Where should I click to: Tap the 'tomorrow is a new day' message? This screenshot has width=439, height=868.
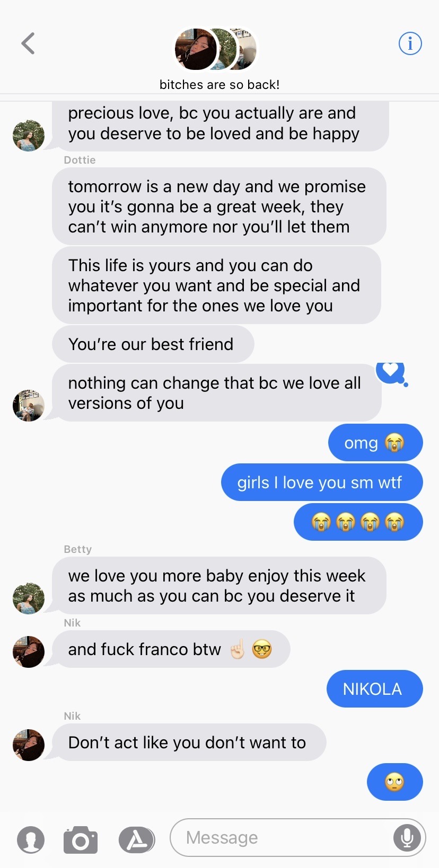219,207
